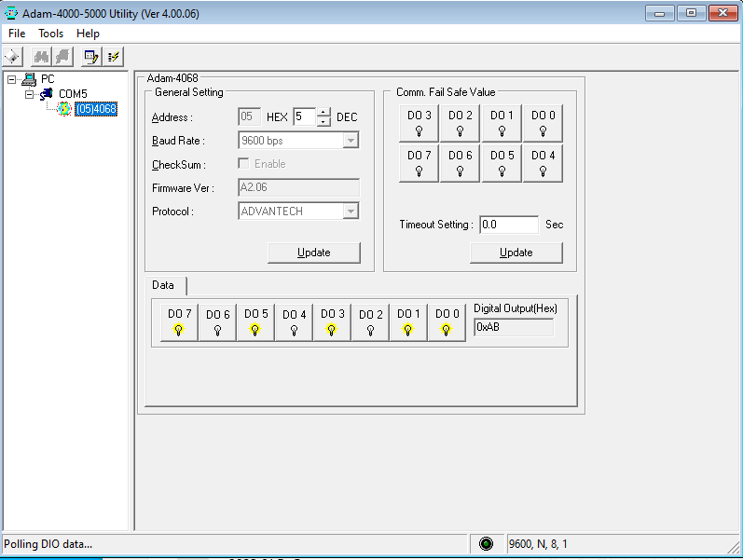Open the terminal window-with-pen toolbar icon
Image resolution: width=743 pixels, height=560 pixels.
click(x=91, y=57)
